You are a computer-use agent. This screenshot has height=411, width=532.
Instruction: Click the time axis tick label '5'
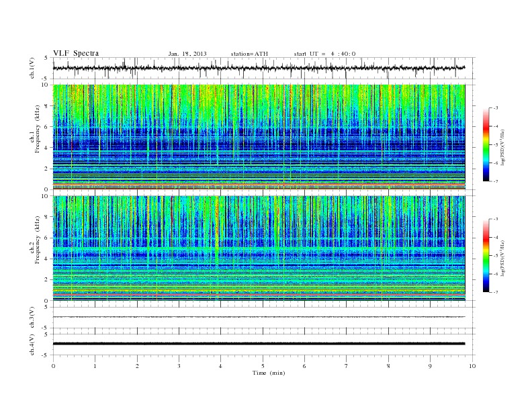point(263,366)
